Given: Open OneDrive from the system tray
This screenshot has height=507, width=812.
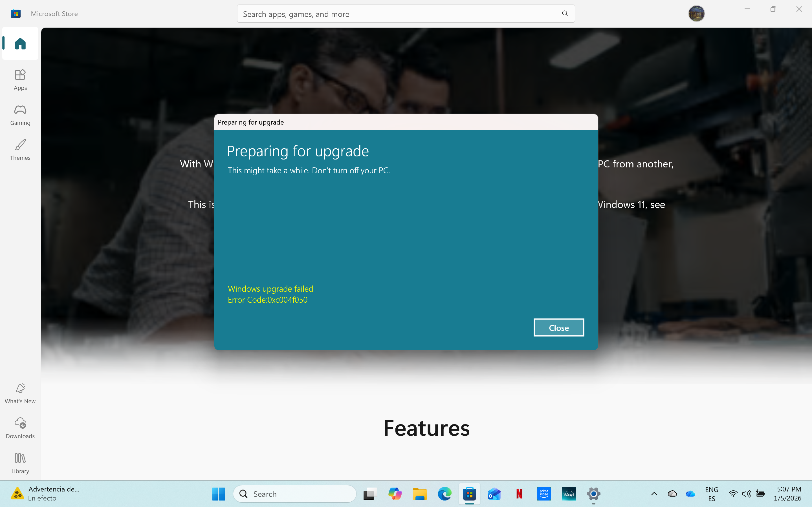Looking at the screenshot, I should click(x=690, y=493).
